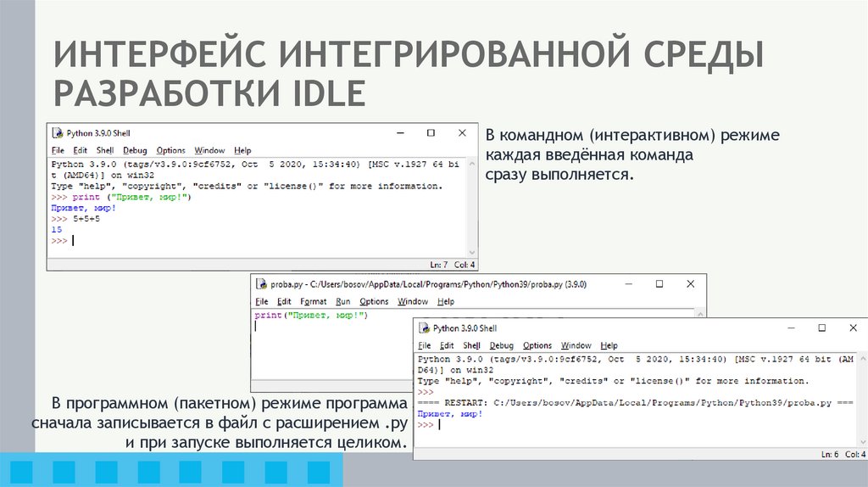
Task: Open Window menu in top Python Shell
Action: click(209, 150)
